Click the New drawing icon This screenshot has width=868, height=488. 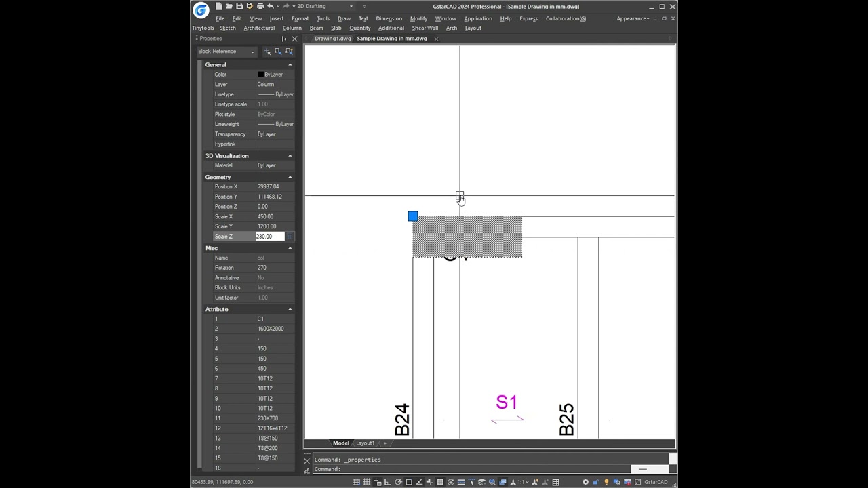(219, 6)
